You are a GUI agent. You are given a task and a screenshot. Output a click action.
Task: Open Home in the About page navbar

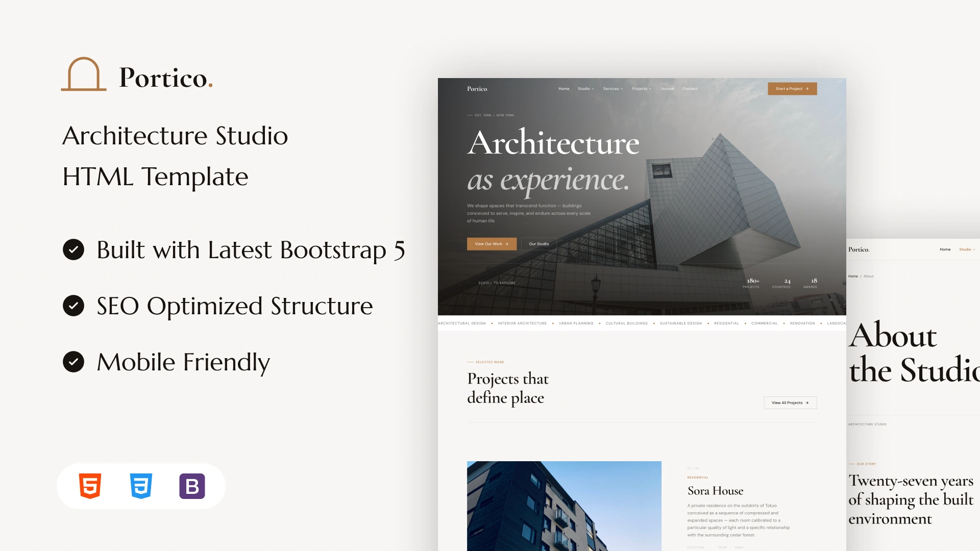[945, 249]
